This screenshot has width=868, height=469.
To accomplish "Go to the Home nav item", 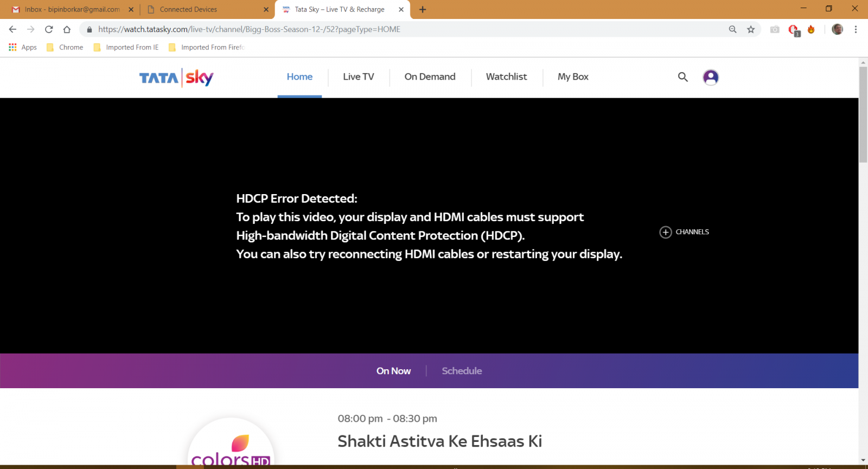I will coord(299,77).
